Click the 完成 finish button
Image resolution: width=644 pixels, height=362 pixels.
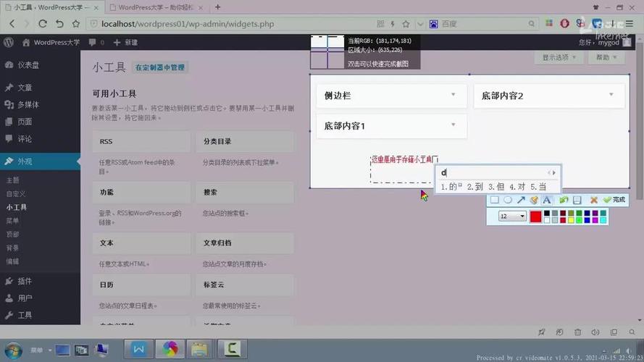pos(614,200)
